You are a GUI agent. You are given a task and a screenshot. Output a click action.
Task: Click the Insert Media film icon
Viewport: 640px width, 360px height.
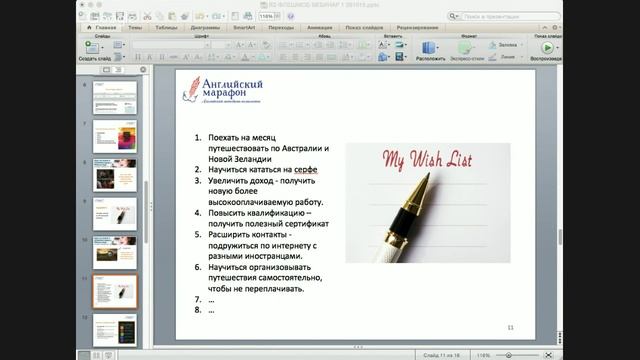point(399,57)
